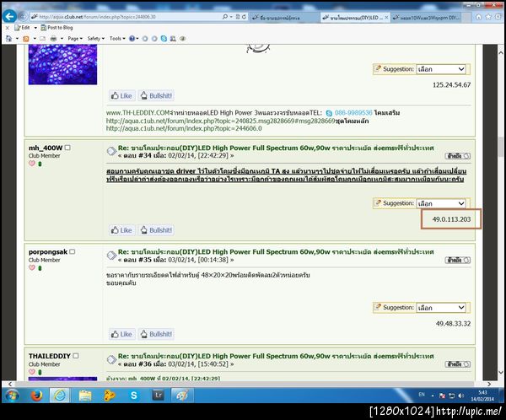The width and height of the screenshot is (506, 420).
Task: Click the Edit toolbar button
Action: point(22,28)
